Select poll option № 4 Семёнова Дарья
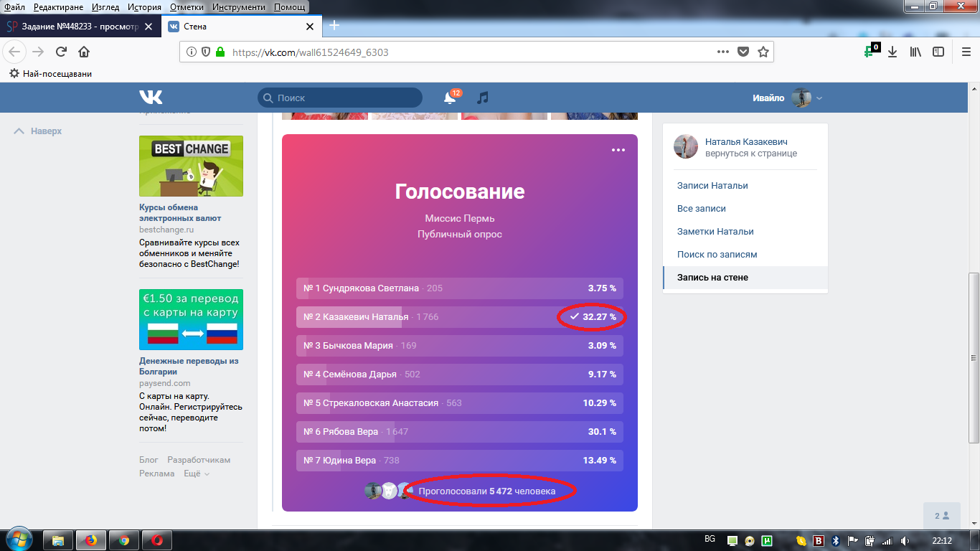This screenshot has height=551, width=980. (x=459, y=374)
